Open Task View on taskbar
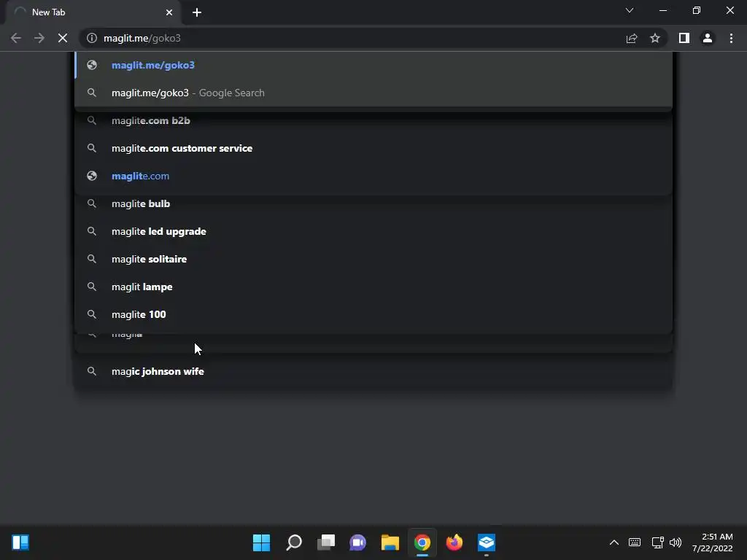The height and width of the screenshot is (560, 747). (x=326, y=542)
